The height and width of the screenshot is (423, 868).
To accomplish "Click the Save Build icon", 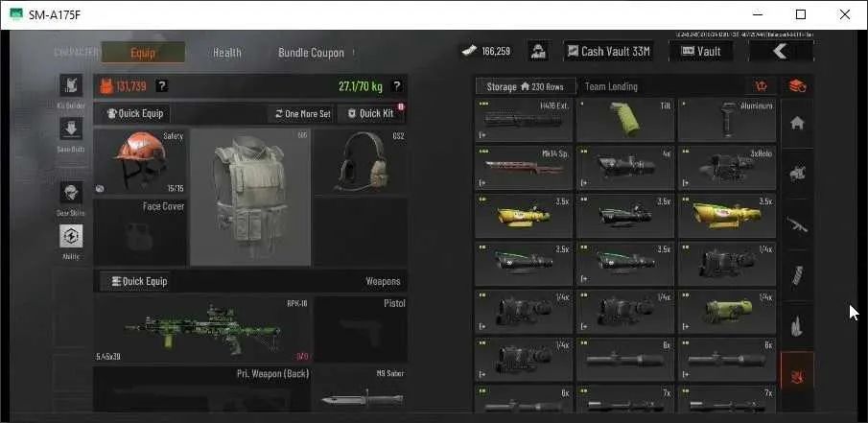I will tap(71, 129).
